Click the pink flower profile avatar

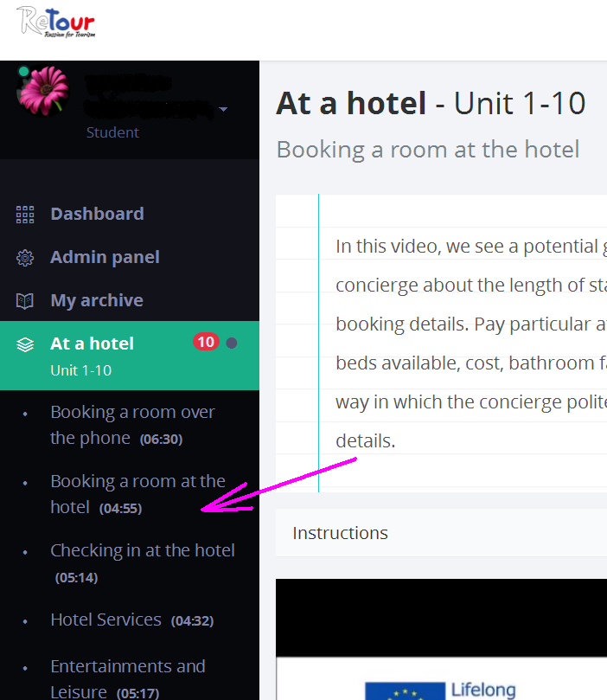click(x=43, y=91)
